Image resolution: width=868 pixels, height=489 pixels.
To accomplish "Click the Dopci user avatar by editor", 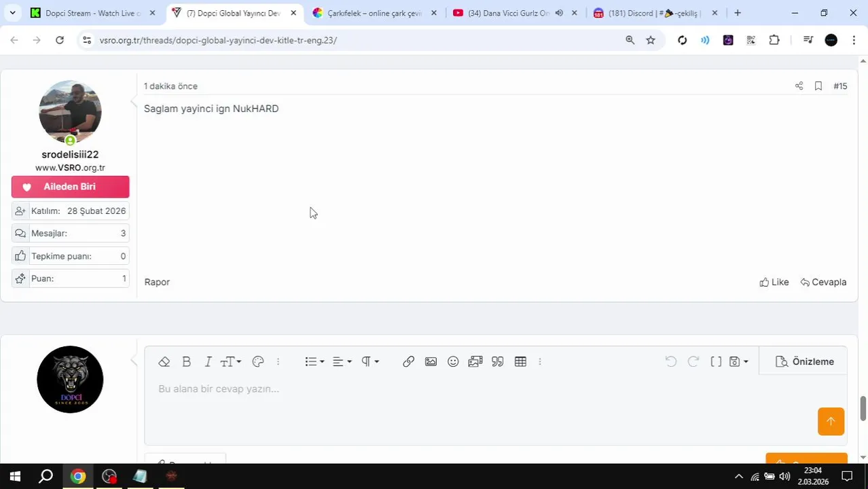I will coord(70,380).
